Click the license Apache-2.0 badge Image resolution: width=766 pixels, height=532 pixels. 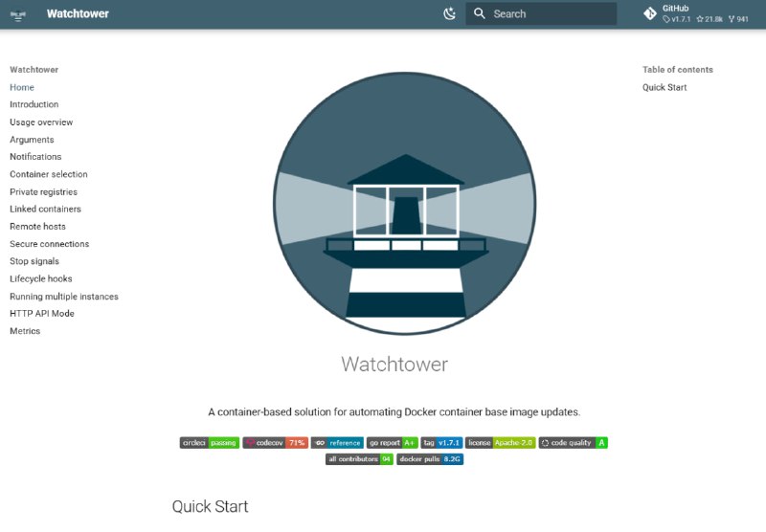[x=501, y=443]
